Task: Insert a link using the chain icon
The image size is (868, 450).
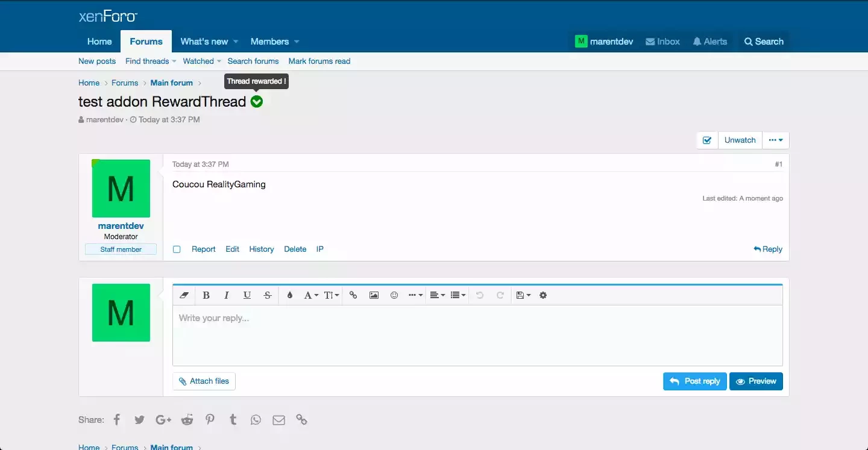Action: (x=353, y=295)
